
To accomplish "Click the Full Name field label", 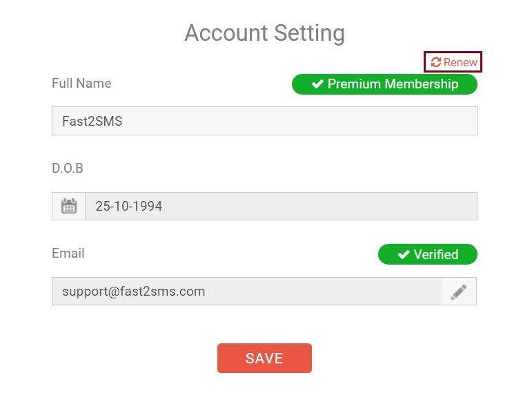I will tap(81, 83).
